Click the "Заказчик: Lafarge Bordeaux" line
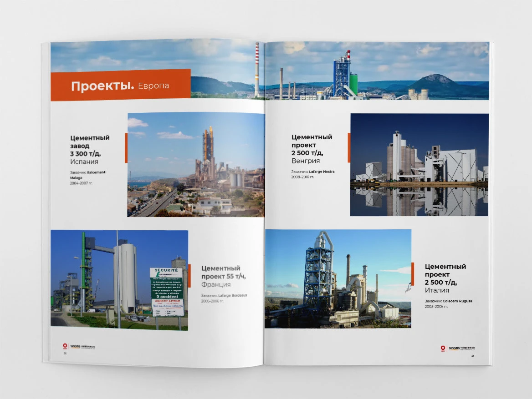The image size is (532, 399). (x=224, y=295)
